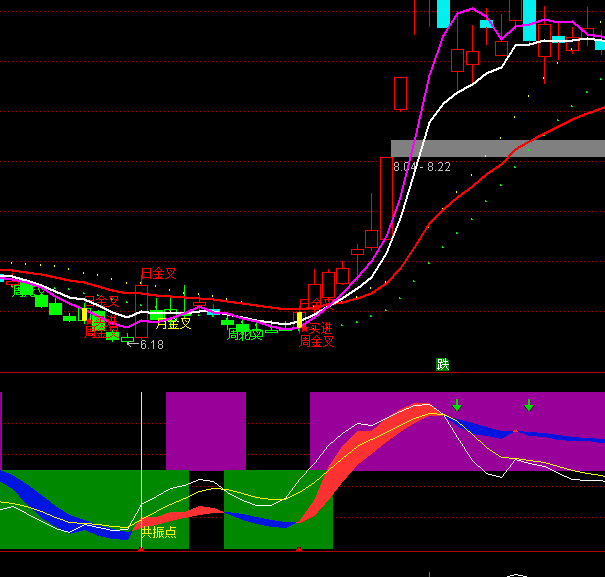605x577 pixels.
Task: Click the topmost red '月金叉' label
Action: (158, 273)
